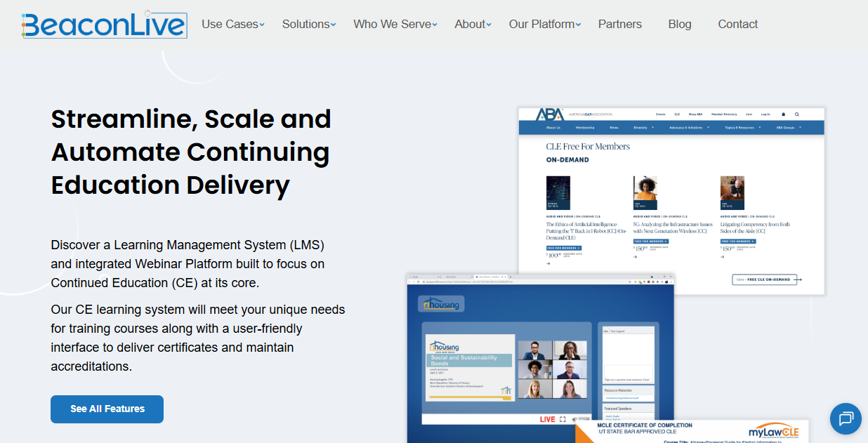Go to the Blog page

pos(679,25)
